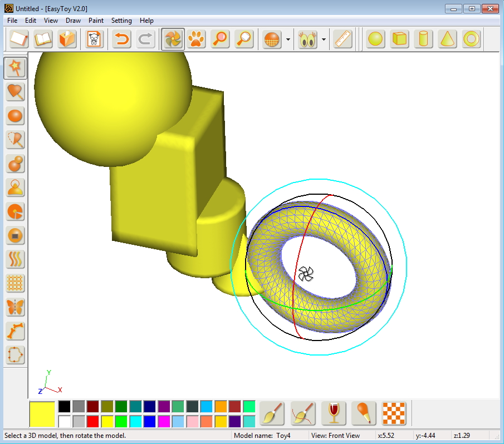Expand the eyes view dropdown arrow
The height and width of the screenshot is (444, 504).
pyautogui.click(x=324, y=40)
